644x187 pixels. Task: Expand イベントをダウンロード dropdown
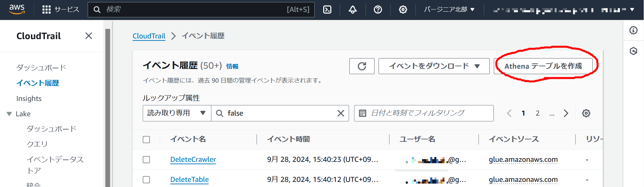click(434, 66)
